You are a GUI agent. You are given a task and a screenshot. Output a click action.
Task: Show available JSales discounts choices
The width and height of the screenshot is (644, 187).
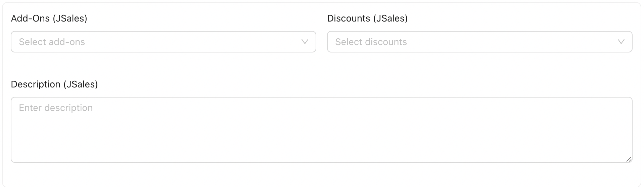click(x=479, y=42)
